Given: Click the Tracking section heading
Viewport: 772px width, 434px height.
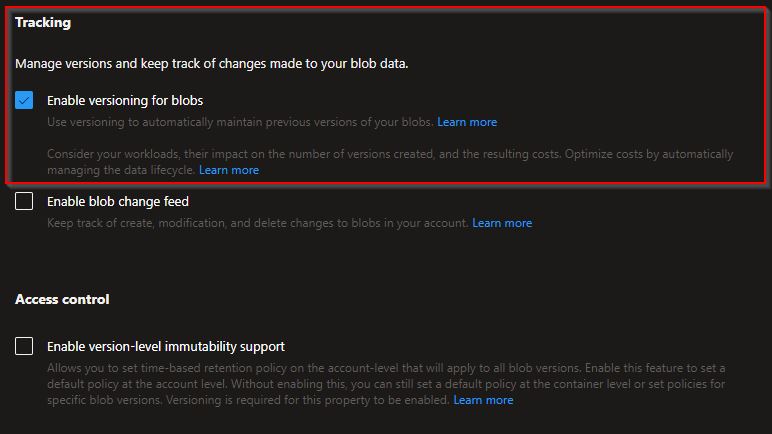Looking at the screenshot, I should pyautogui.click(x=43, y=22).
